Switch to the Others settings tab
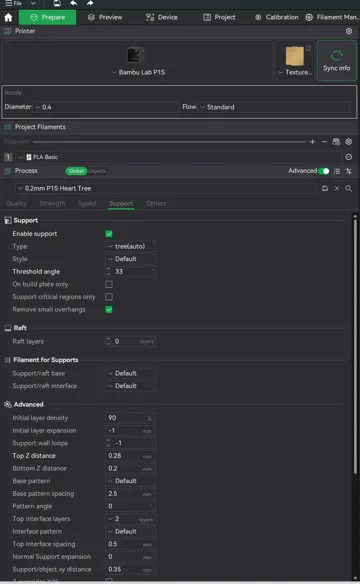The height and width of the screenshot is (584, 360). pyautogui.click(x=156, y=203)
